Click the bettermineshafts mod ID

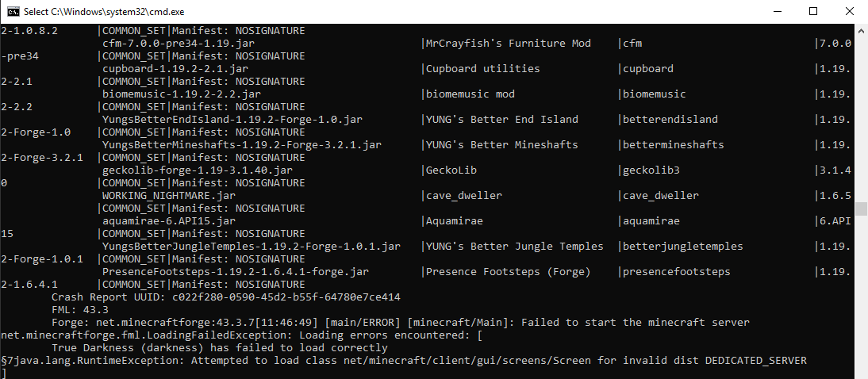coord(674,145)
